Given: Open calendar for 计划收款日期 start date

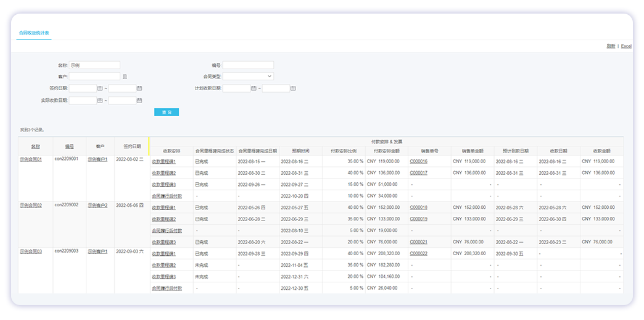Looking at the screenshot, I should point(254,88).
